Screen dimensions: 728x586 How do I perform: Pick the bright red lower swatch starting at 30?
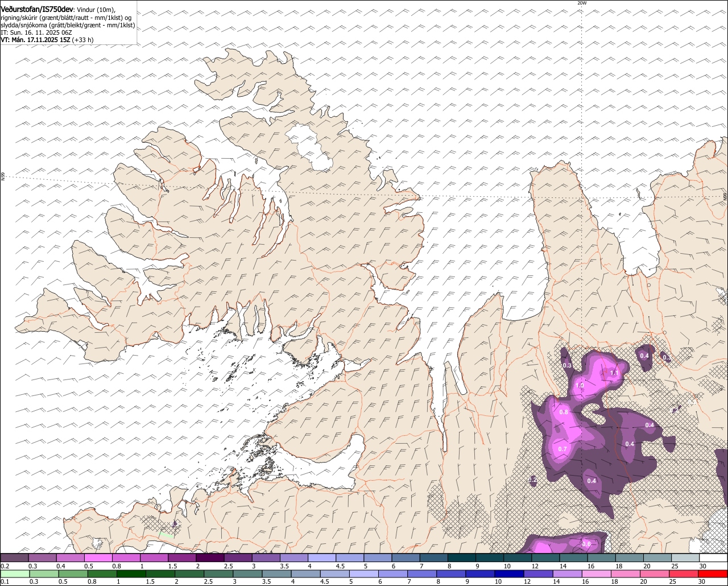pyautogui.click(x=713, y=573)
